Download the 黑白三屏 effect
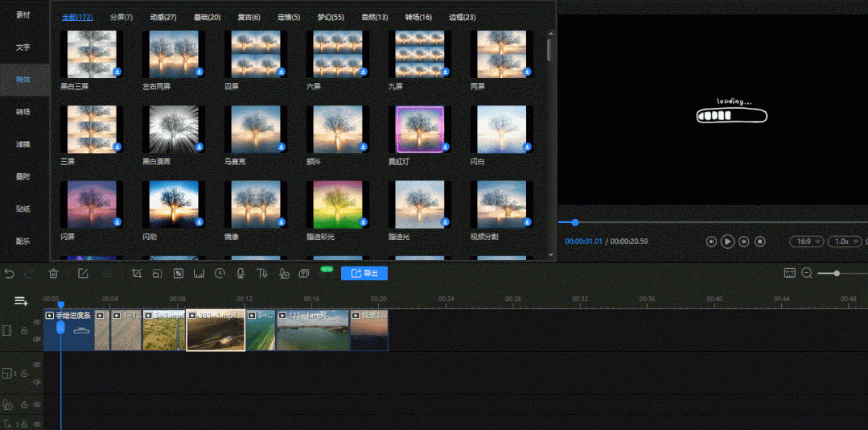The image size is (868, 430). click(117, 72)
